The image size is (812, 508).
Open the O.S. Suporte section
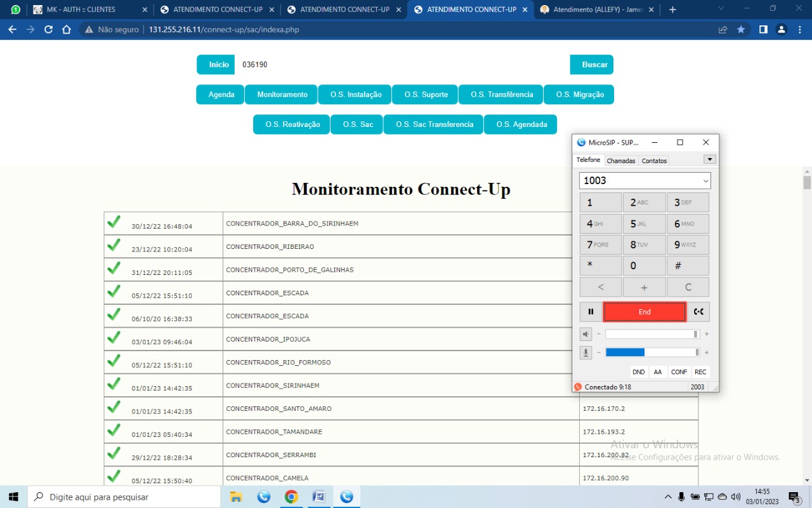425,95
